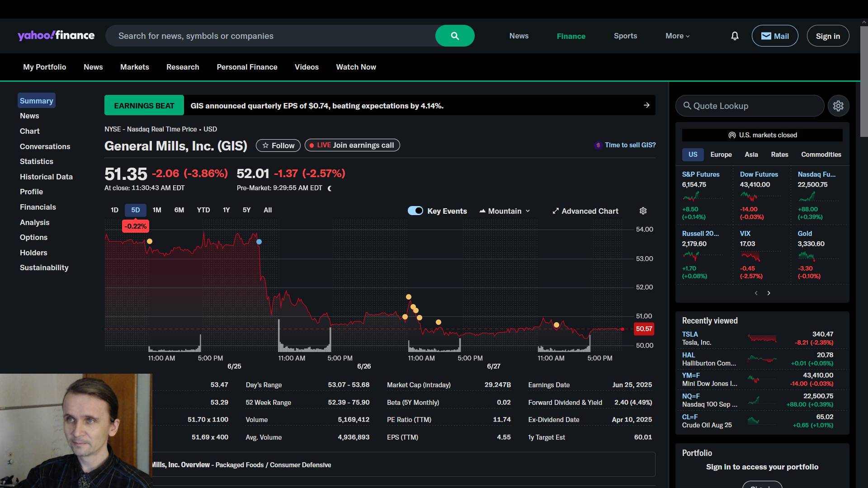Toggle the Key Events switch
The width and height of the screenshot is (868, 488).
(415, 211)
